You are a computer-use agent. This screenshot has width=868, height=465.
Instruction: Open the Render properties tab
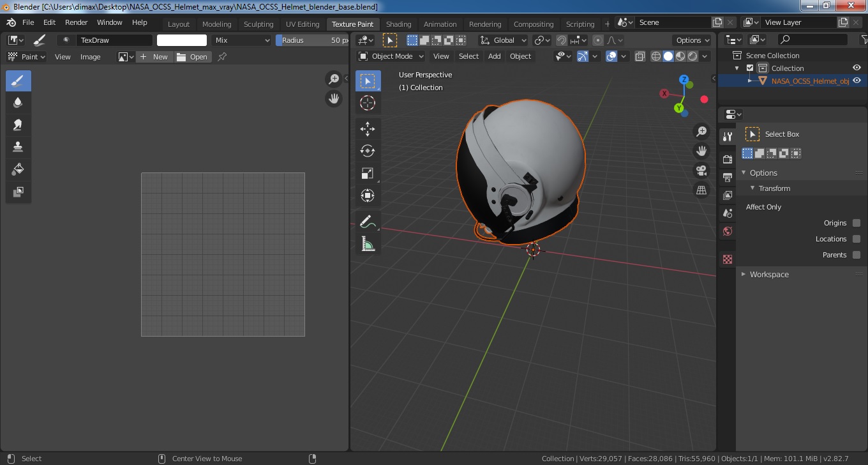coord(728,159)
